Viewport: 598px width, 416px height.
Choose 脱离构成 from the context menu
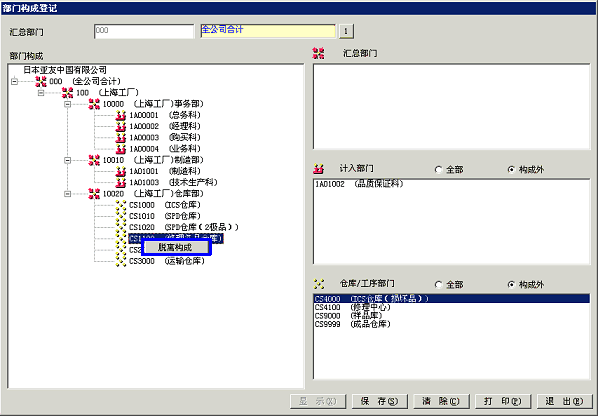[x=175, y=247]
